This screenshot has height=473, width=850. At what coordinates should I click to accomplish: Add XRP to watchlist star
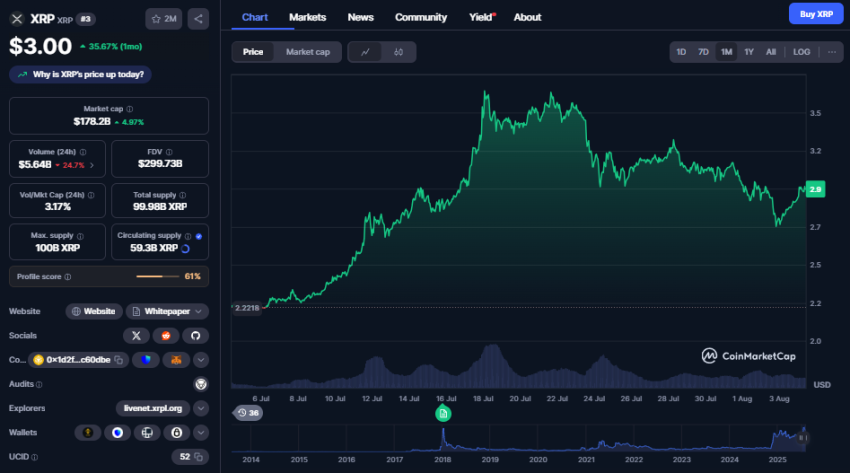point(163,19)
